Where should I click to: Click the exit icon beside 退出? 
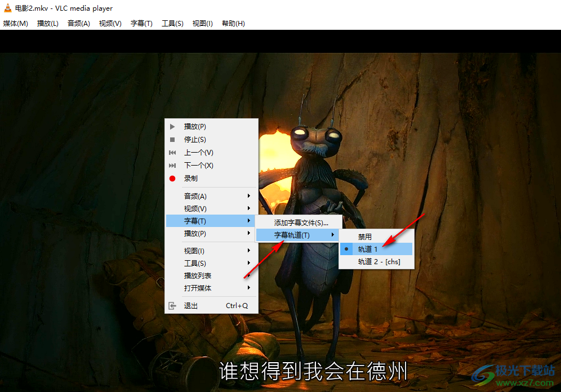(x=172, y=306)
